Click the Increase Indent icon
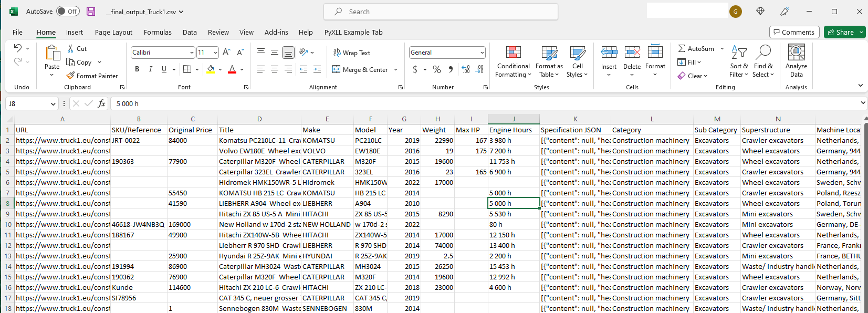The width and height of the screenshot is (868, 313). (317, 69)
